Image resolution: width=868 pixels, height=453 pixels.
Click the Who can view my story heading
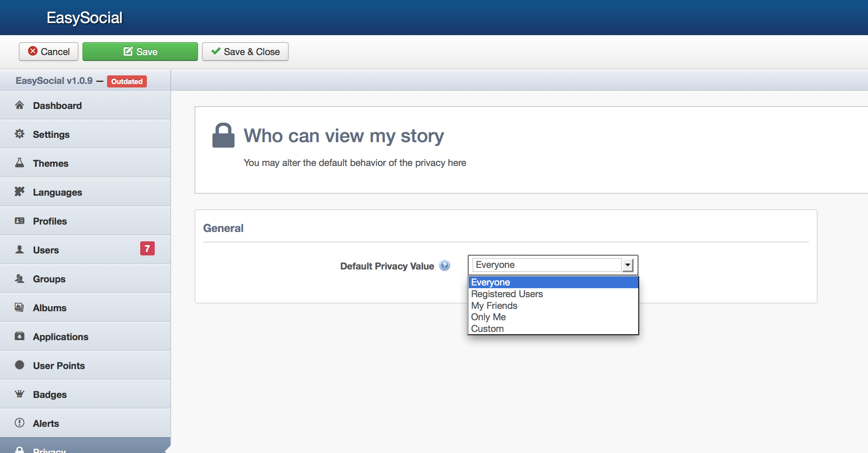coord(344,136)
